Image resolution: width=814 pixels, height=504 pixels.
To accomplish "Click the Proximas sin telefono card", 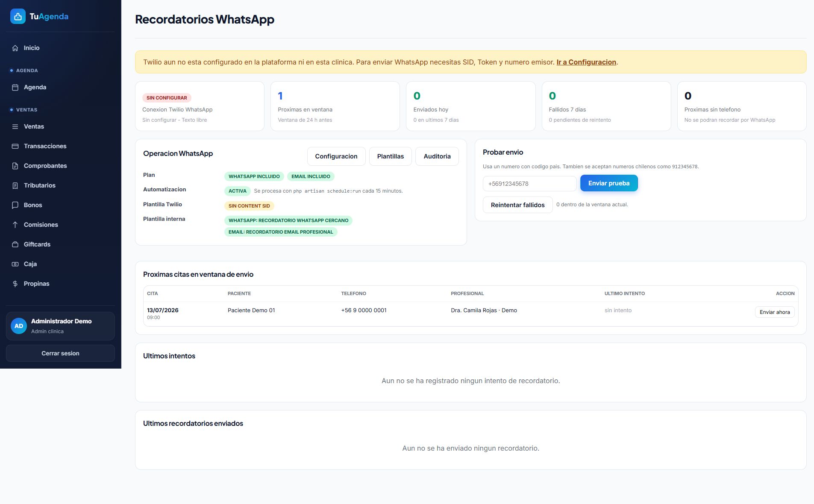I will click(741, 106).
